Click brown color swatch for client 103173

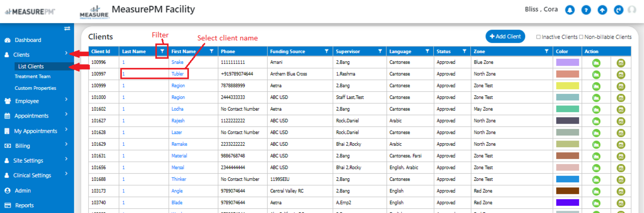(x=567, y=191)
